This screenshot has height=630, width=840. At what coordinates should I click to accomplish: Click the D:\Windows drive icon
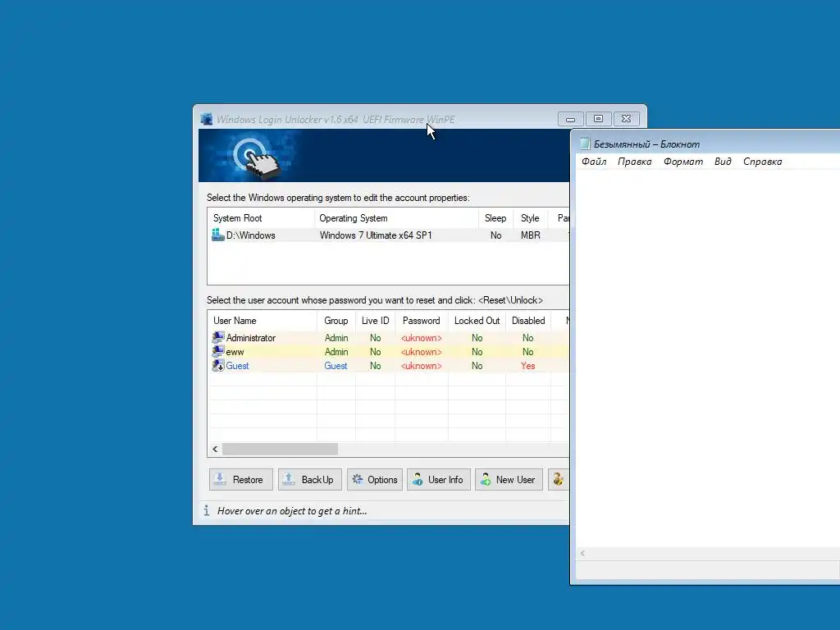[217, 235]
